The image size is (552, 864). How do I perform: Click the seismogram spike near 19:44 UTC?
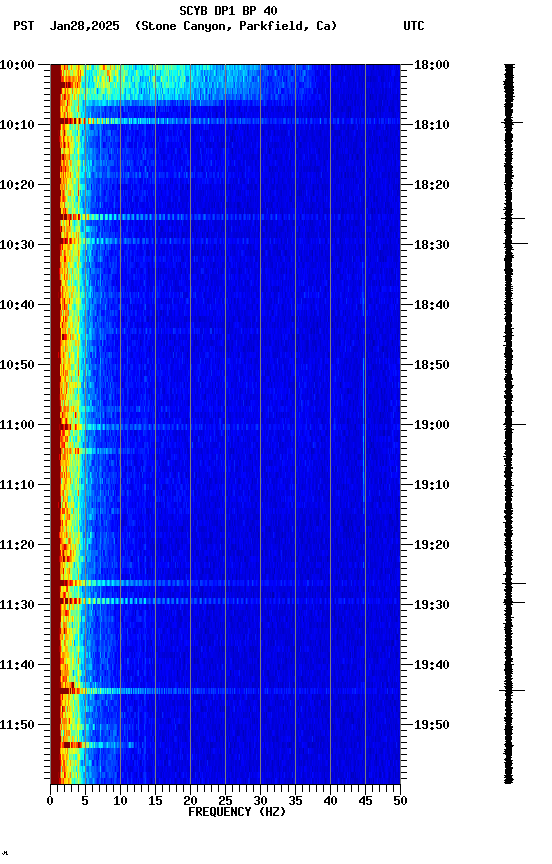point(512,690)
